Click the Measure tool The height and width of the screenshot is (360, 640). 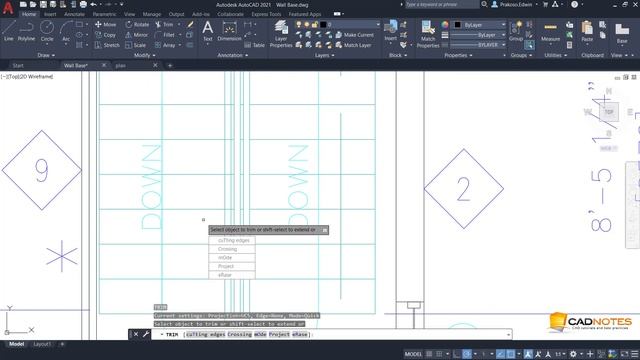[x=550, y=32]
